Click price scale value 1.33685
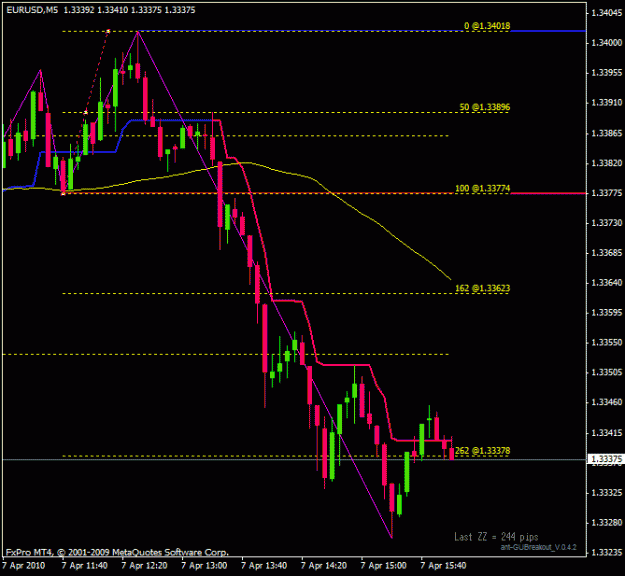Image resolution: width=625 pixels, height=576 pixels. (607, 253)
